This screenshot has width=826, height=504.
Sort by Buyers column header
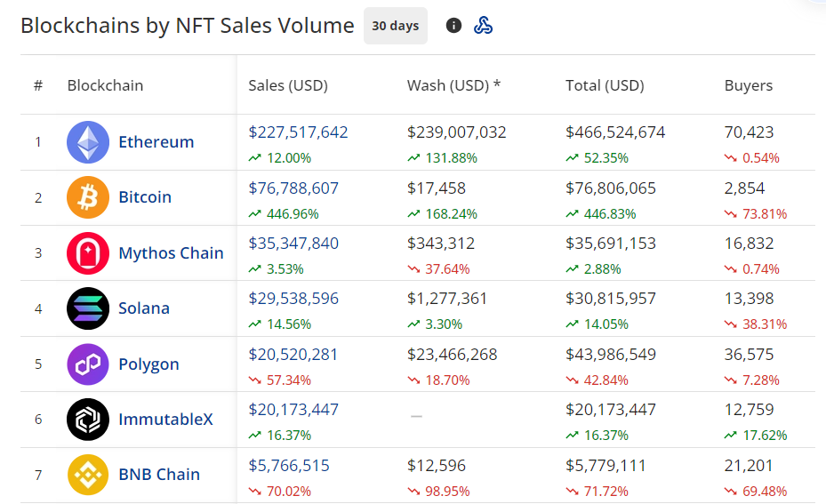coord(749,86)
